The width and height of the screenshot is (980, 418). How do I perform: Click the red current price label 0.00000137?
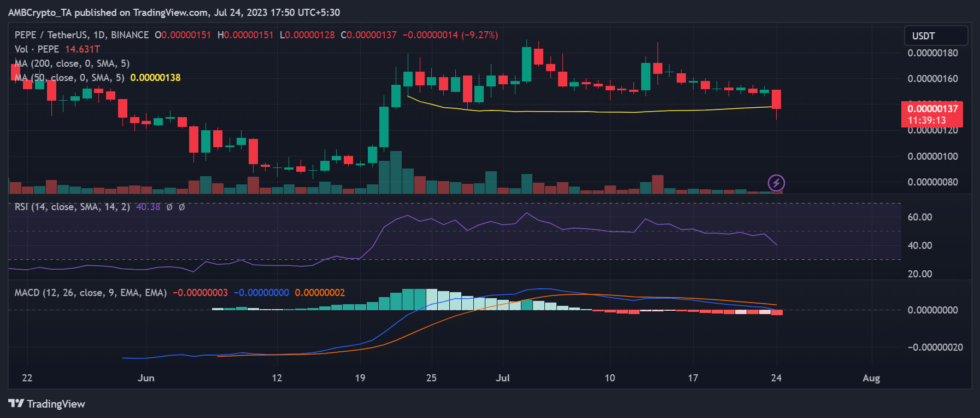click(932, 114)
